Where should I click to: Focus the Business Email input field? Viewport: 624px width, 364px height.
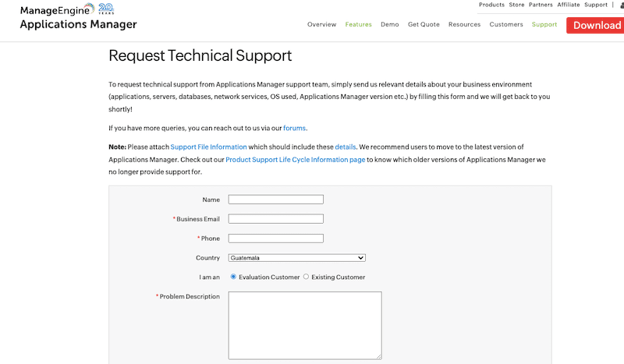pyautogui.click(x=276, y=219)
